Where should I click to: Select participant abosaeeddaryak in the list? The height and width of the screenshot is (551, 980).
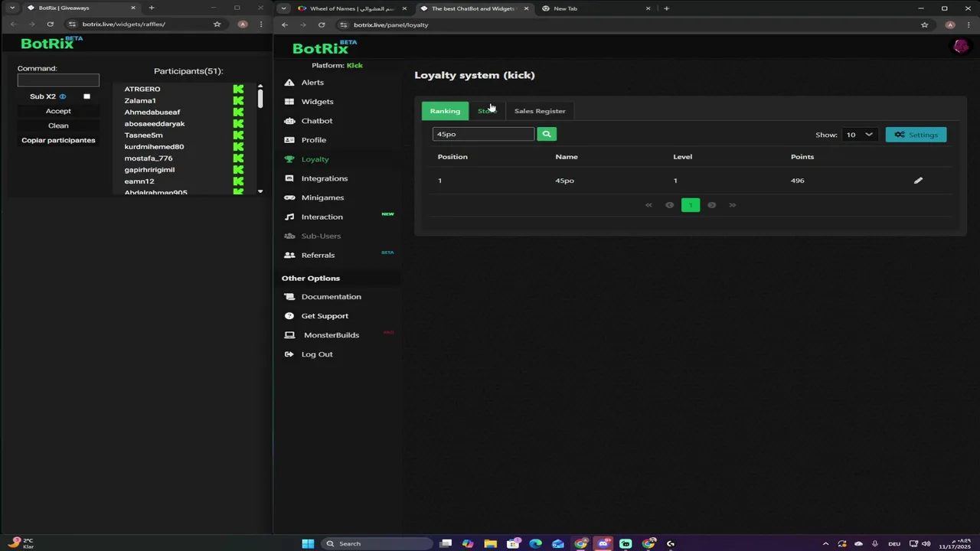tap(155, 123)
